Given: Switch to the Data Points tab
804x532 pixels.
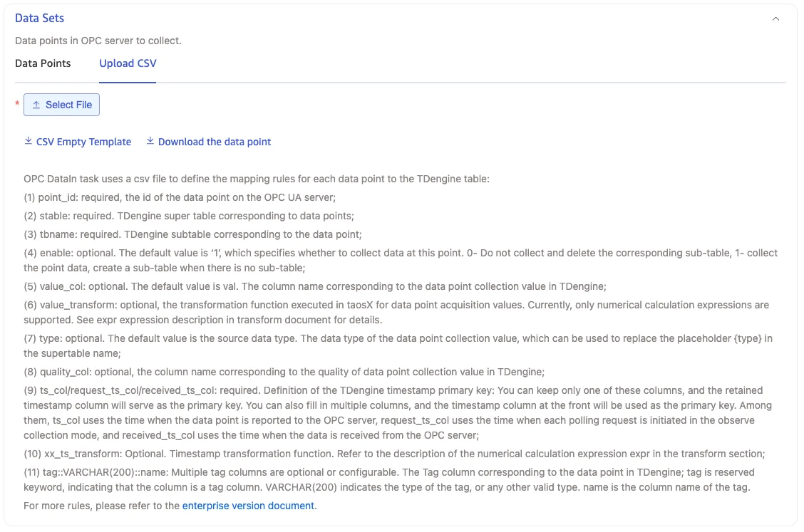Looking at the screenshot, I should point(43,63).
